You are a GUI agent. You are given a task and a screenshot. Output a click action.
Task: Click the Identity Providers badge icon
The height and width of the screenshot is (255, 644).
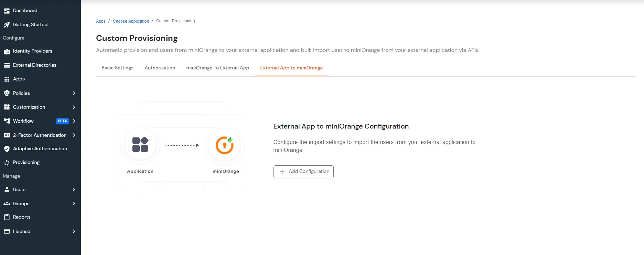point(7,51)
